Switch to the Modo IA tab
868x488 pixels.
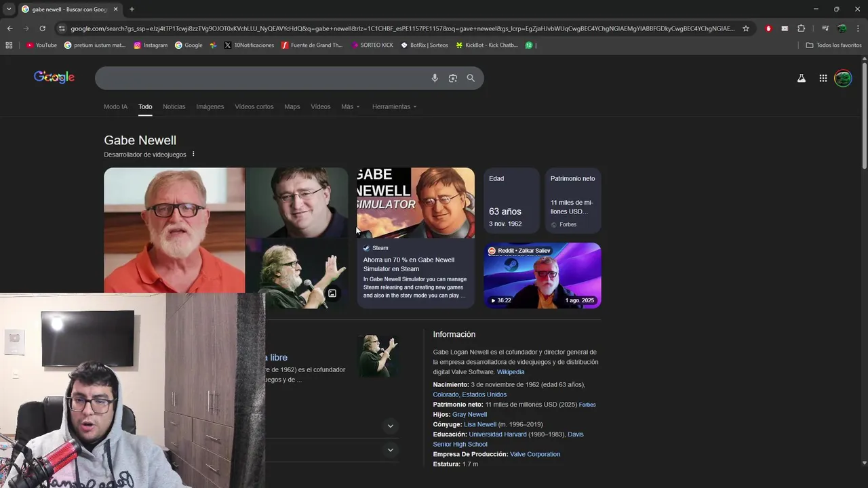point(115,106)
